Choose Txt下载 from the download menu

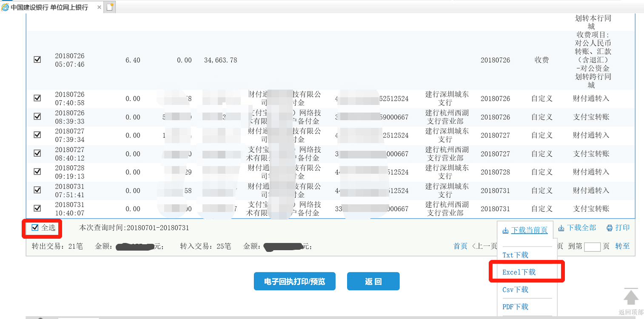pos(515,255)
